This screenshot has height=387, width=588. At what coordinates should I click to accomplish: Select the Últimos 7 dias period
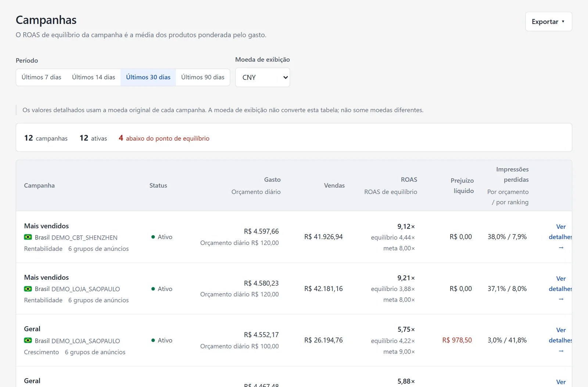coord(42,77)
